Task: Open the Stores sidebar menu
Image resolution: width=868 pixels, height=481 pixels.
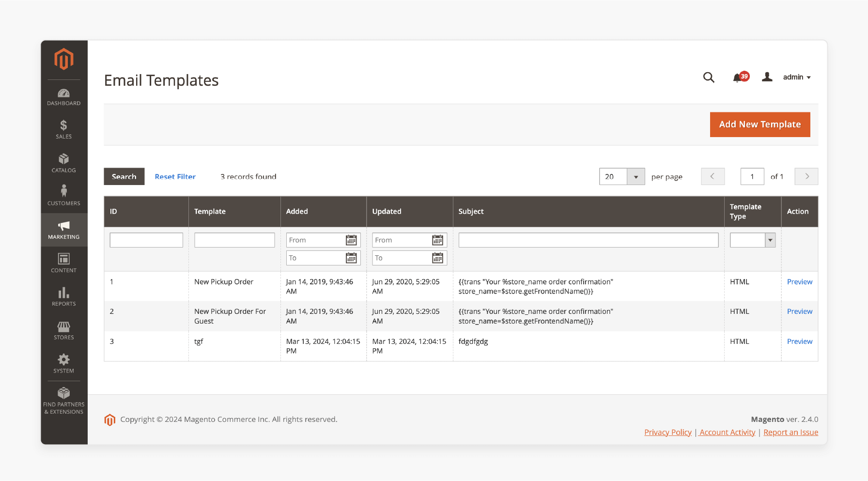Action: (x=64, y=330)
